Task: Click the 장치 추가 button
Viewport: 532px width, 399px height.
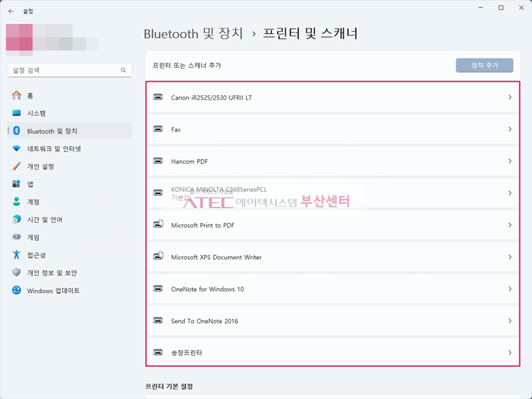Action: 484,65
